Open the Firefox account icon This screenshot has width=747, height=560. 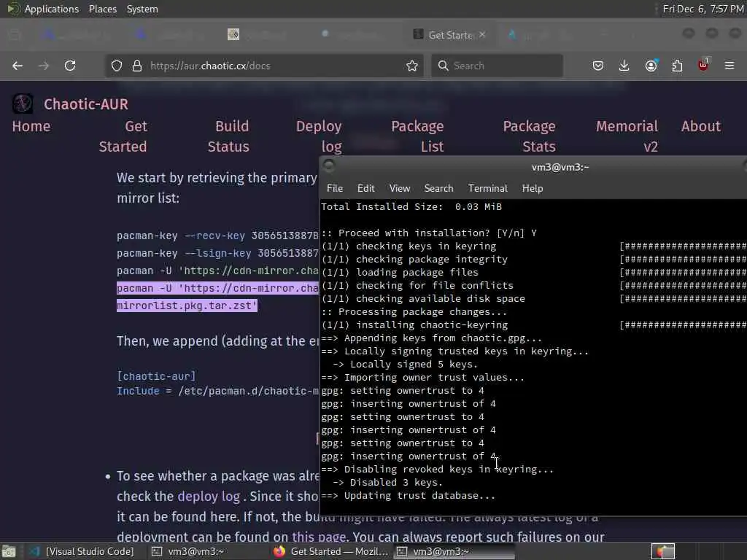pyautogui.click(x=651, y=66)
